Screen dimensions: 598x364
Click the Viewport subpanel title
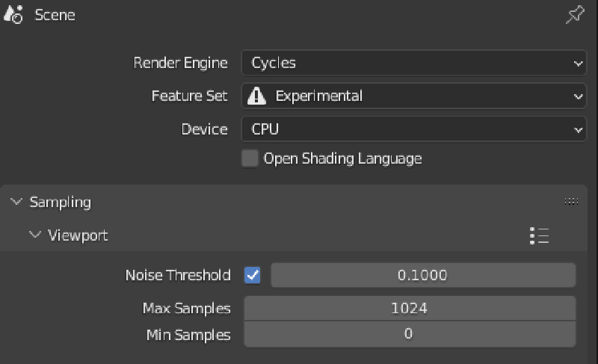tap(78, 235)
